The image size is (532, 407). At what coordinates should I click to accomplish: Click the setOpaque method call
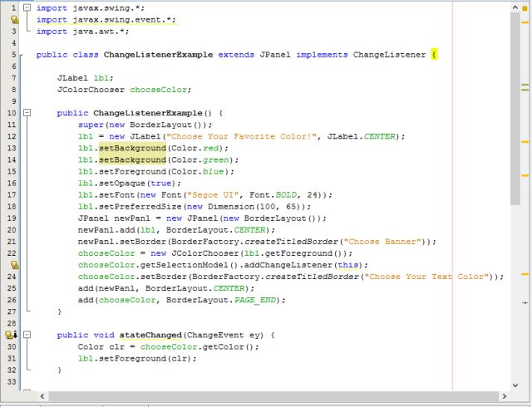pos(122,183)
